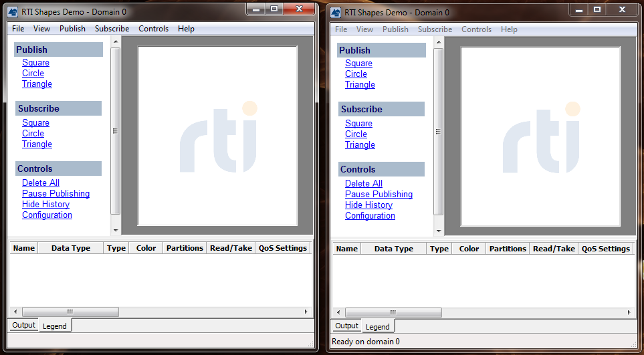Screen dimensions: 644x355
Task: Open Publish menu in right window
Action: tap(395, 29)
